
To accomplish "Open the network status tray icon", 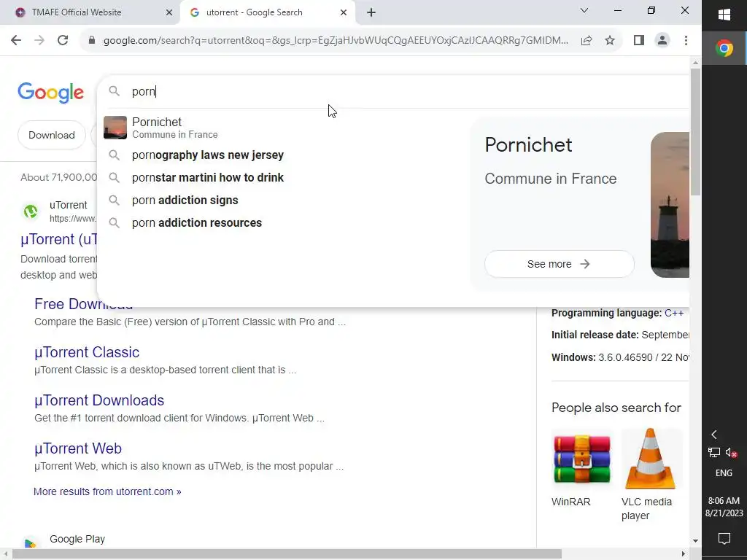I will (714, 452).
